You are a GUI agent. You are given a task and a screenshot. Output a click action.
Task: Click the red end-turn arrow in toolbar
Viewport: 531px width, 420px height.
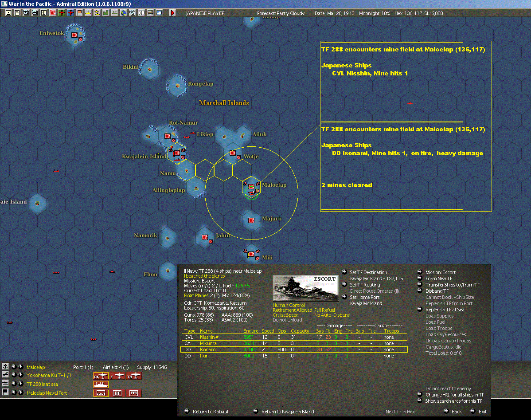click(172, 13)
